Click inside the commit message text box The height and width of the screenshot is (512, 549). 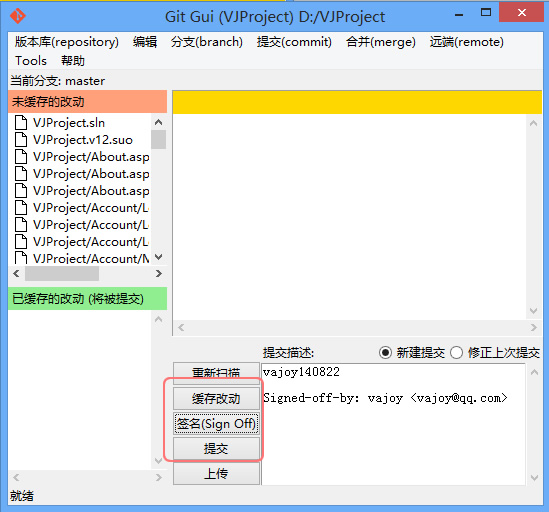click(393, 424)
